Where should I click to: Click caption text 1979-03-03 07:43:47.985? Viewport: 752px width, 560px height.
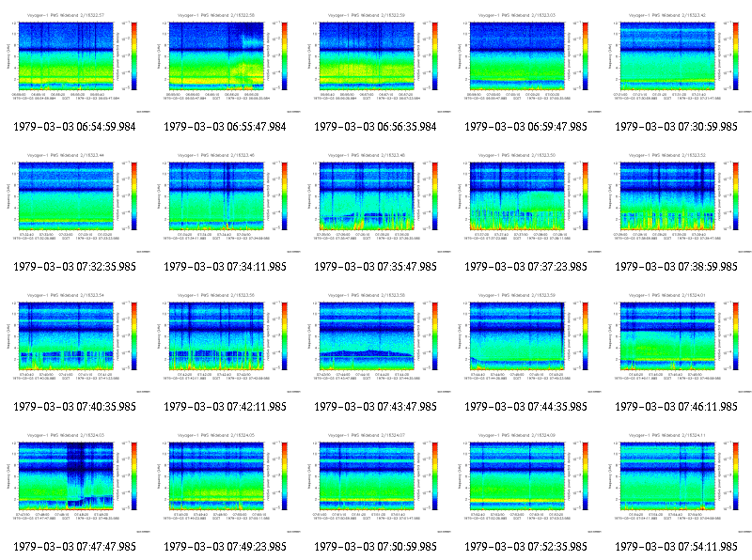375,407
